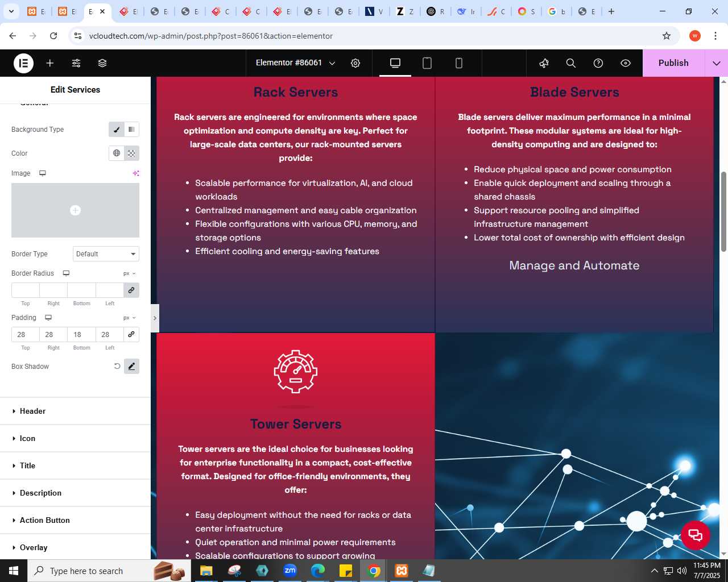Image resolution: width=728 pixels, height=582 pixels.
Task: Open the Help question mark icon
Action: click(598, 63)
